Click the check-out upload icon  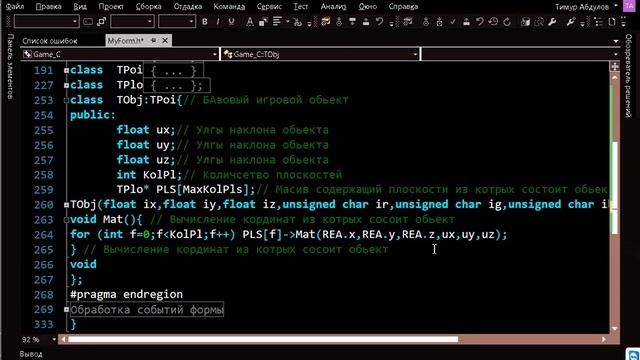pyautogui.click(x=366, y=22)
